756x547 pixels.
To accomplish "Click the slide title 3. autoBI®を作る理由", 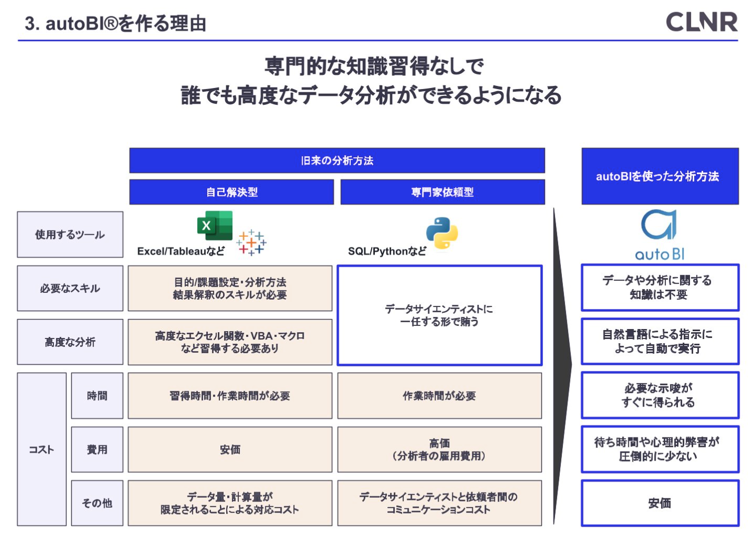I will pyautogui.click(x=116, y=24).
